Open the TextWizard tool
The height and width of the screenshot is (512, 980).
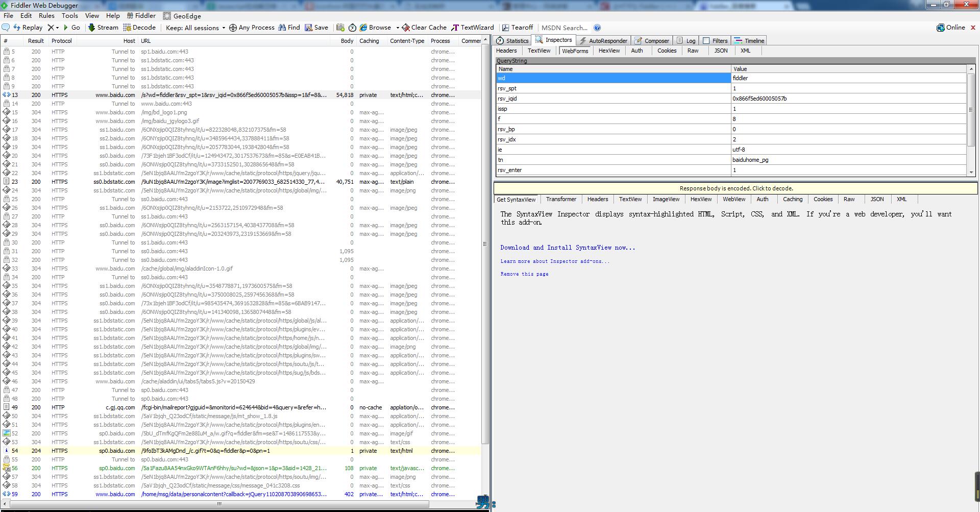(473, 28)
